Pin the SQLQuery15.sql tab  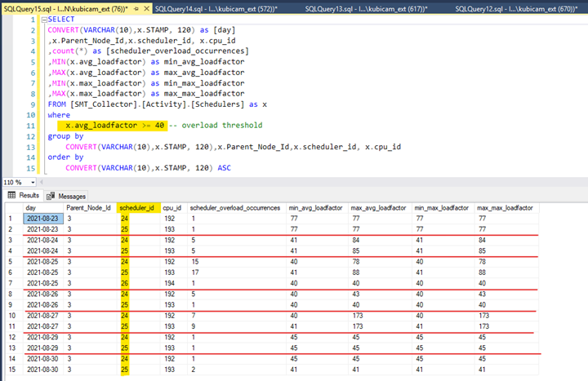[x=136, y=9]
